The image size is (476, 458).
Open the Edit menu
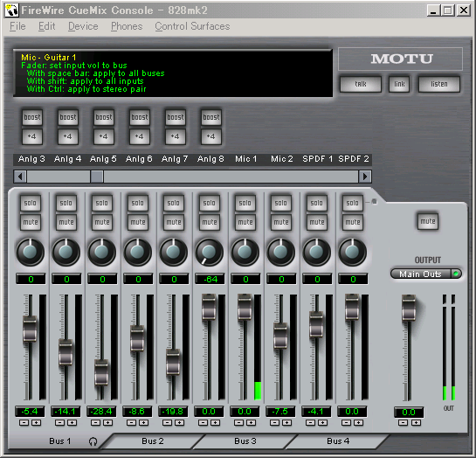[x=47, y=26]
